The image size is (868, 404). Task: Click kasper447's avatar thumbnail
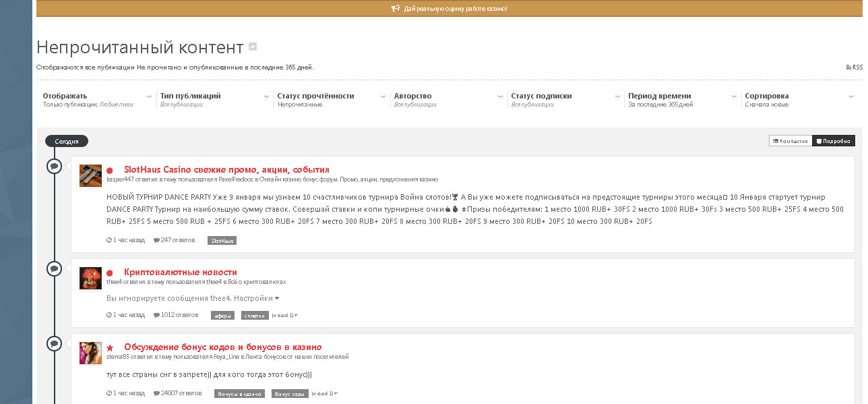(90, 175)
